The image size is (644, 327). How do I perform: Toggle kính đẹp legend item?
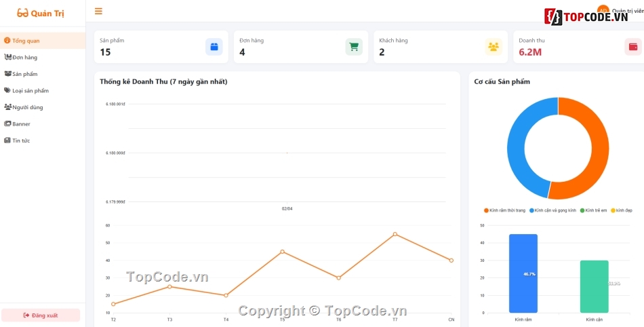point(622,210)
